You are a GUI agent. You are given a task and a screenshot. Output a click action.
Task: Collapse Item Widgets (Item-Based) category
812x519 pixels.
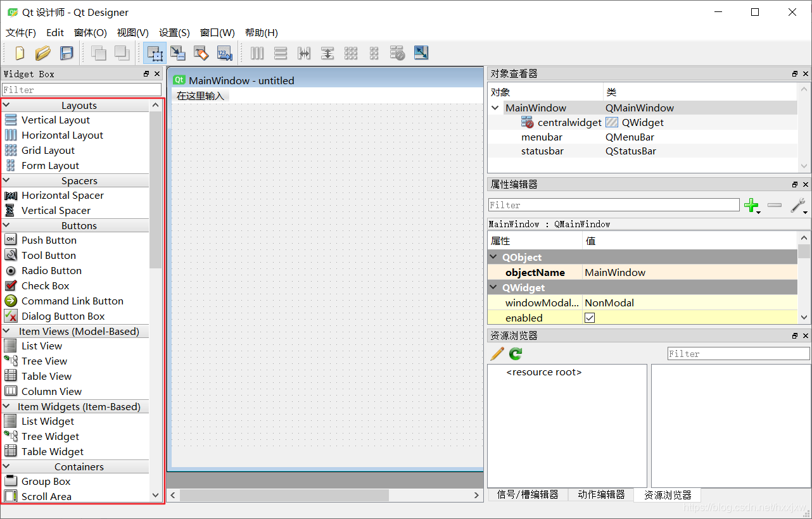coord(6,406)
